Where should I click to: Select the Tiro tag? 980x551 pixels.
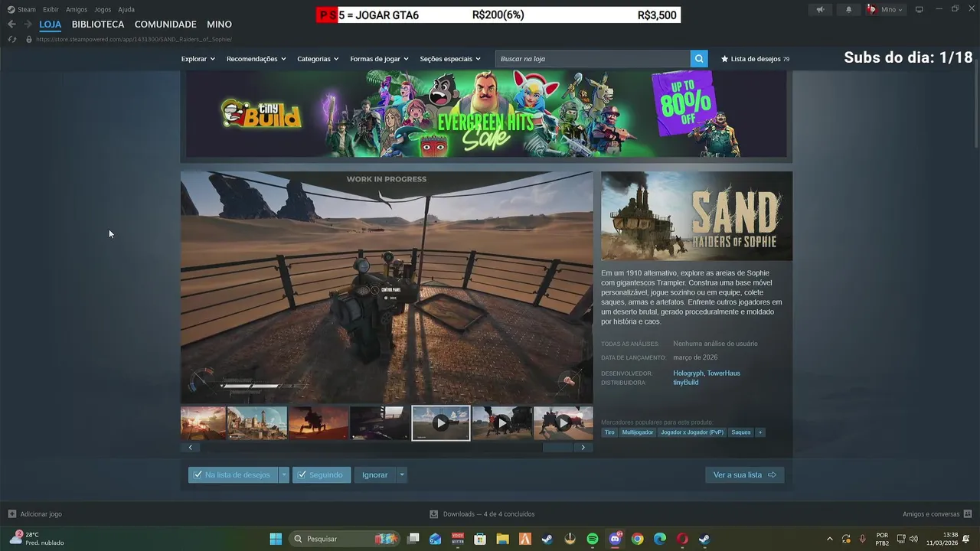tap(609, 432)
